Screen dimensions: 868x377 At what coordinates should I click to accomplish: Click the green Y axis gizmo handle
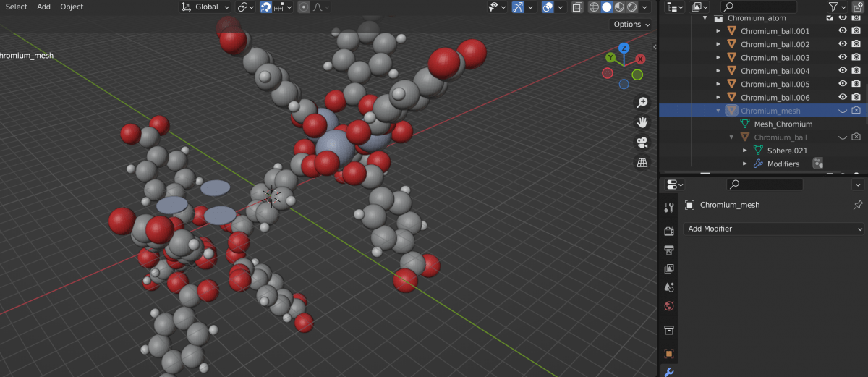[x=610, y=57]
